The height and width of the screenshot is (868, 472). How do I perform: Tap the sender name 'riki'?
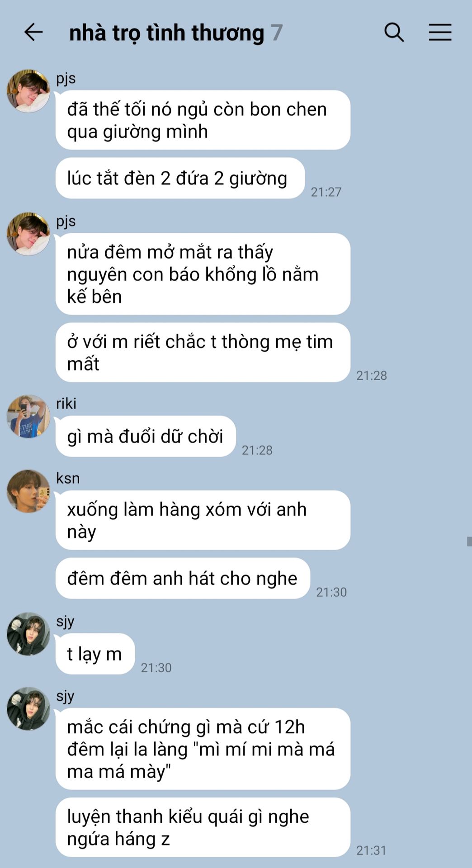[66, 403]
